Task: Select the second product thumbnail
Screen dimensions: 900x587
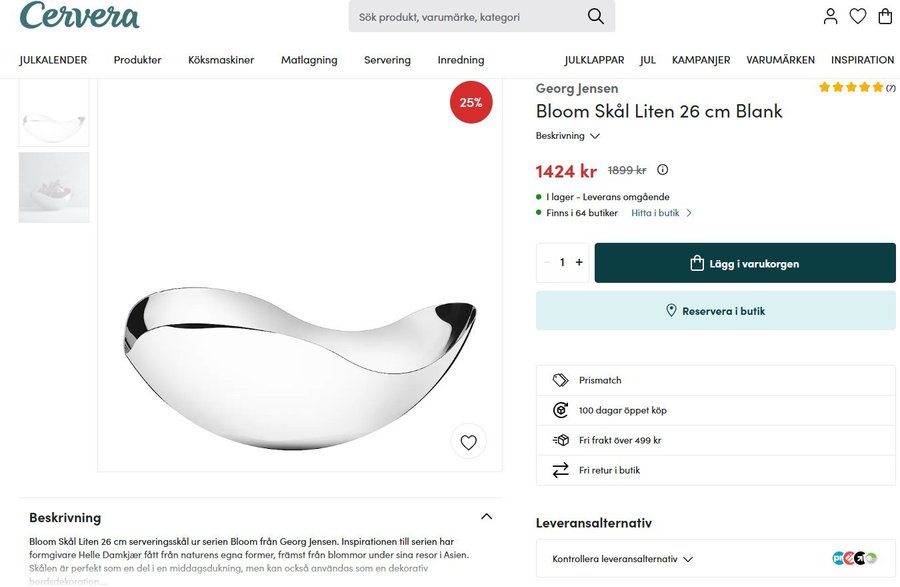Action: coord(54,187)
